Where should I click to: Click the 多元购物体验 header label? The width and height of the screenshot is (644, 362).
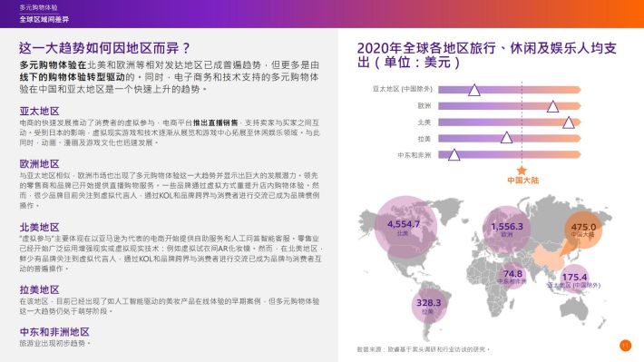[38, 7]
